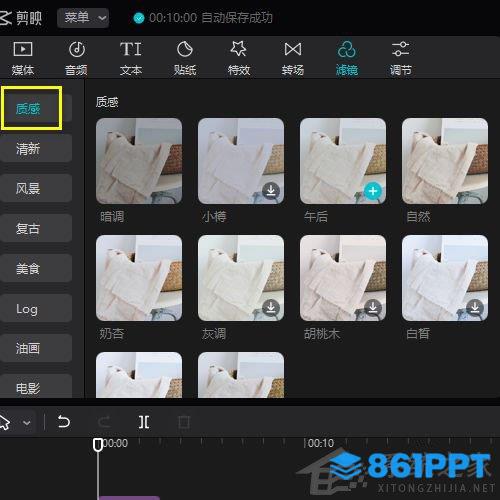Open the 音频 audio panel icon
Viewport: 500px width, 500px height.
click(77, 49)
